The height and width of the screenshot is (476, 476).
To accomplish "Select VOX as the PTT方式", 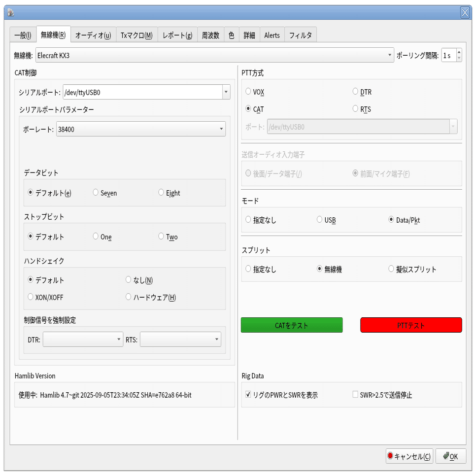I will (x=248, y=92).
